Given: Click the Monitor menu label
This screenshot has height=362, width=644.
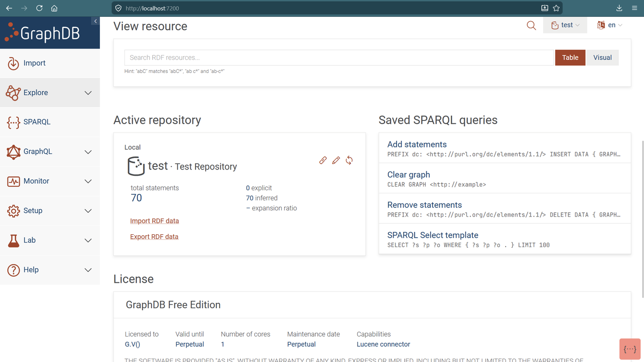Looking at the screenshot, I should 37,181.
